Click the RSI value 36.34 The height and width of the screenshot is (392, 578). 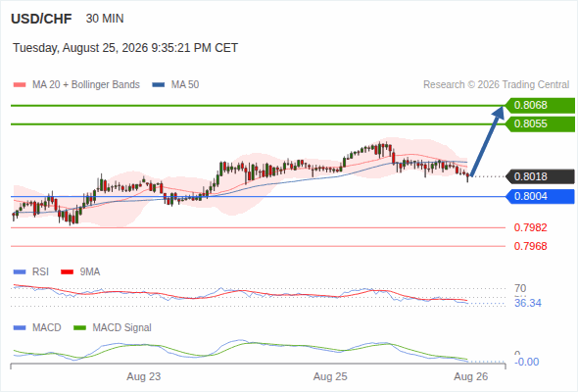[528, 303]
